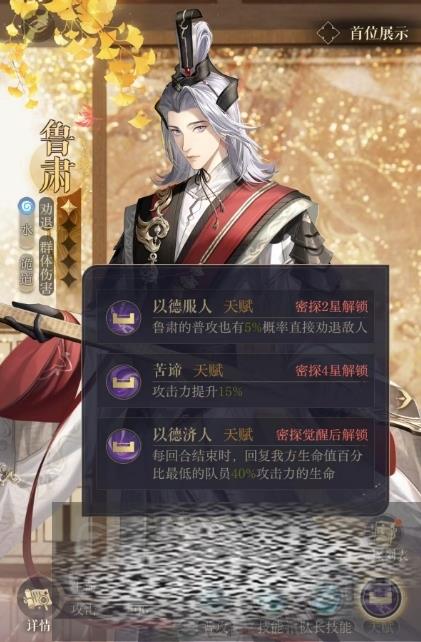This screenshot has width=421, height=642.
Task: Click the 鲁肃 character name
Action: 58,156
